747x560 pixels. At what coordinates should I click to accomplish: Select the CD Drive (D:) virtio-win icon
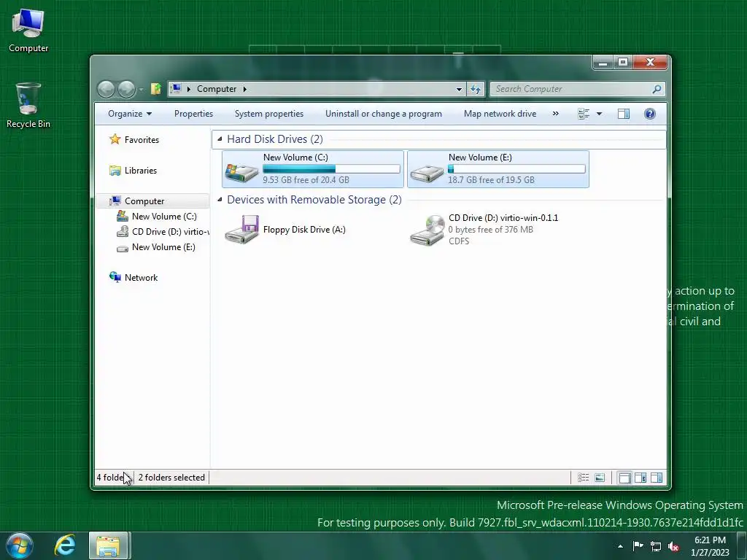click(x=427, y=230)
